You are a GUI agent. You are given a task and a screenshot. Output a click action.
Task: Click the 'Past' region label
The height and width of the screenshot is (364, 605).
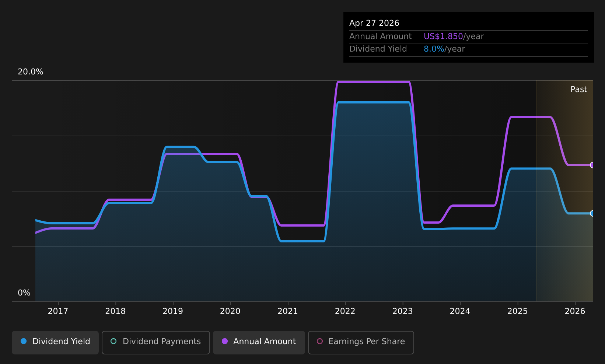pyautogui.click(x=579, y=90)
